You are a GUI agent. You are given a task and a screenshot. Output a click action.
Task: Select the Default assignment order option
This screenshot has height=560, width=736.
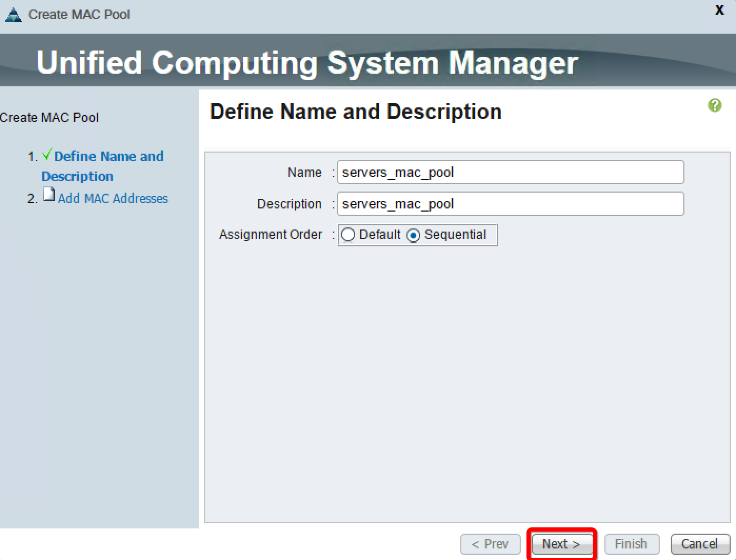click(x=348, y=235)
